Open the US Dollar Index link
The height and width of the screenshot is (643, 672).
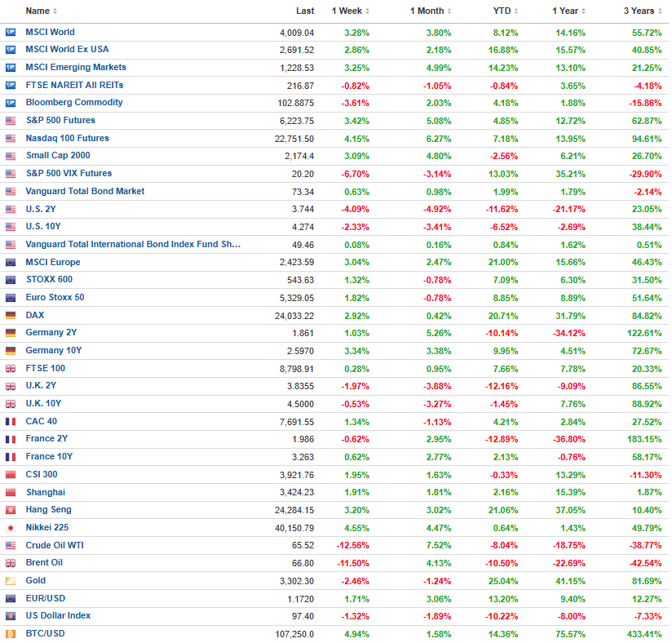[x=58, y=615]
